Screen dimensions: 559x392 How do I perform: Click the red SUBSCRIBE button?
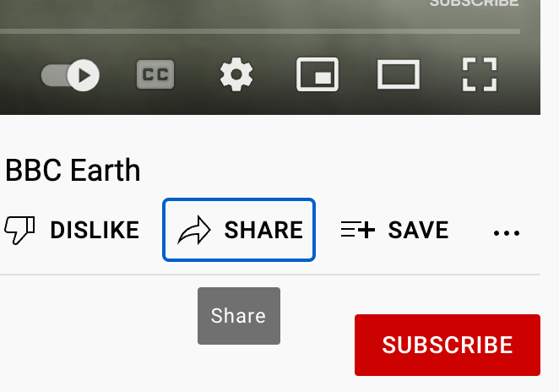point(448,345)
